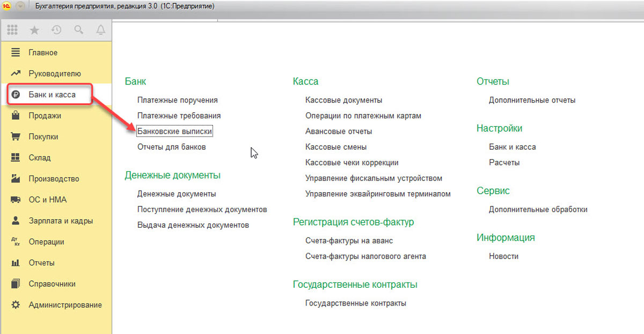Open the Notifications bell icon
Image resolution: width=644 pixels, height=334 pixels.
pyautogui.click(x=100, y=30)
